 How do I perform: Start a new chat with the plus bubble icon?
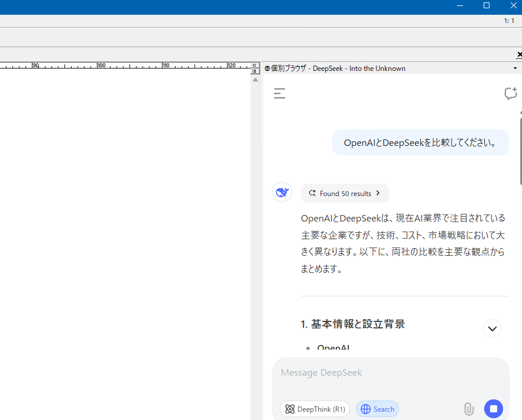pos(510,93)
